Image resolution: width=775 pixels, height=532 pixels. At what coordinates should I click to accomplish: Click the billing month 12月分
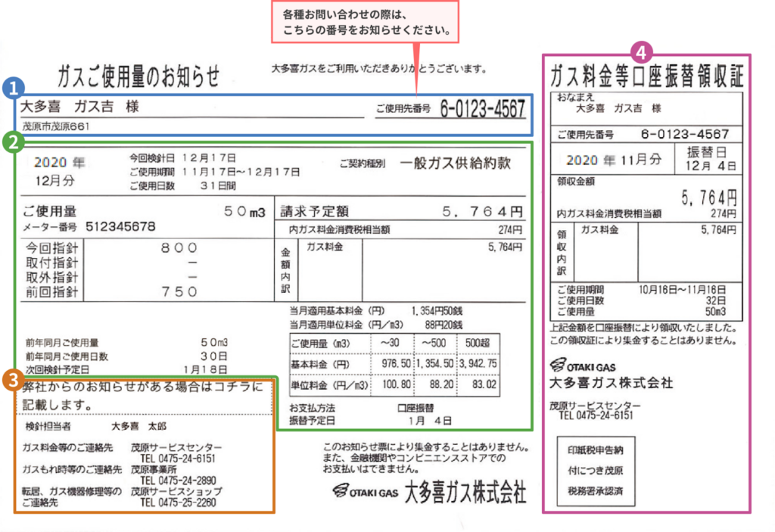click(x=54, y=180)
